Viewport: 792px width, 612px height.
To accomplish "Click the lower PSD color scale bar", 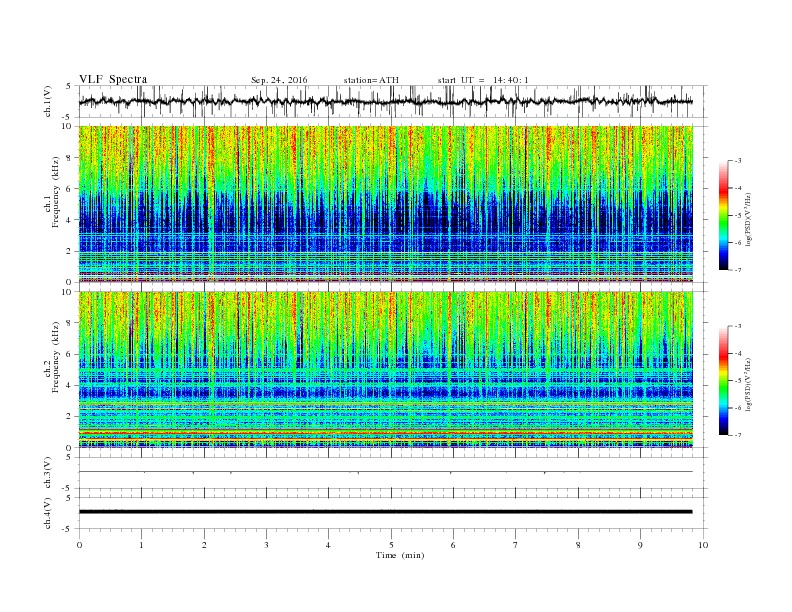I will point(724,380).
